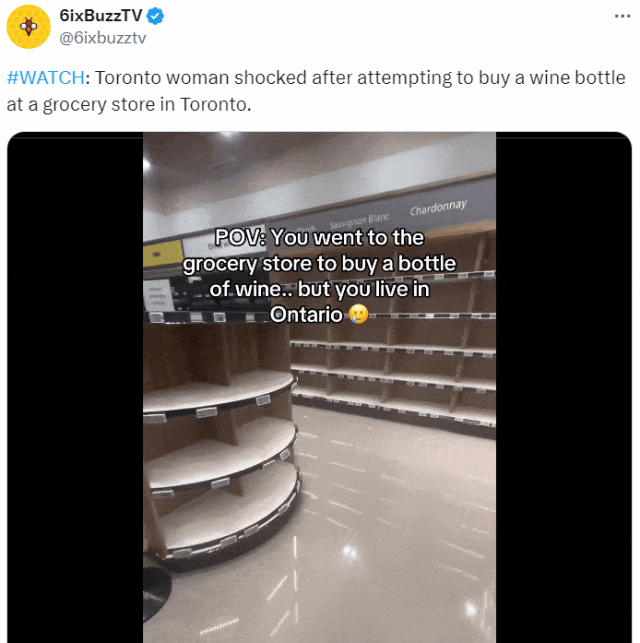
Task: Follow the #WATCH hashtag
Action: tap(46, 78)
